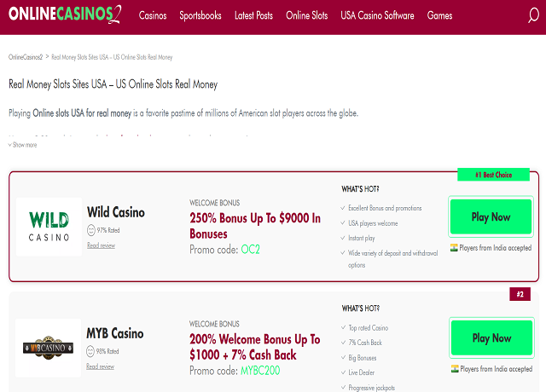Click the 250% Bonus Up To $9000 offer
This screenshot has height=392, width=546.
tap(255, 226)
